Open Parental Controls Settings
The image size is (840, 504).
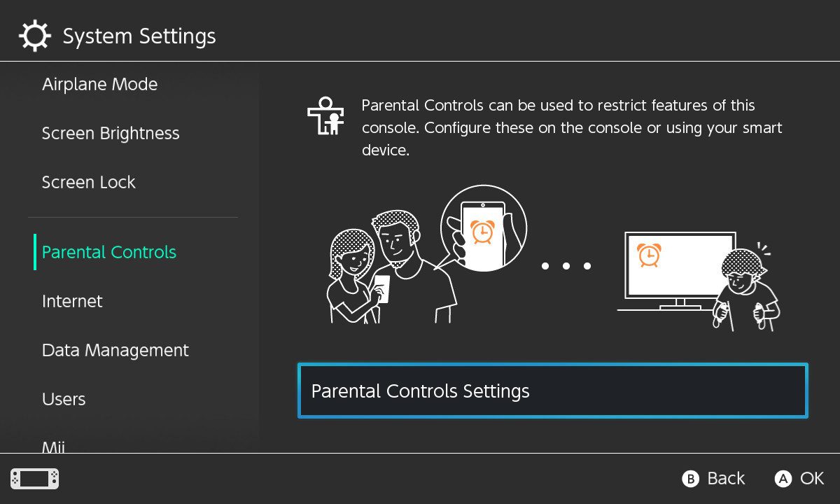(553, 391)
